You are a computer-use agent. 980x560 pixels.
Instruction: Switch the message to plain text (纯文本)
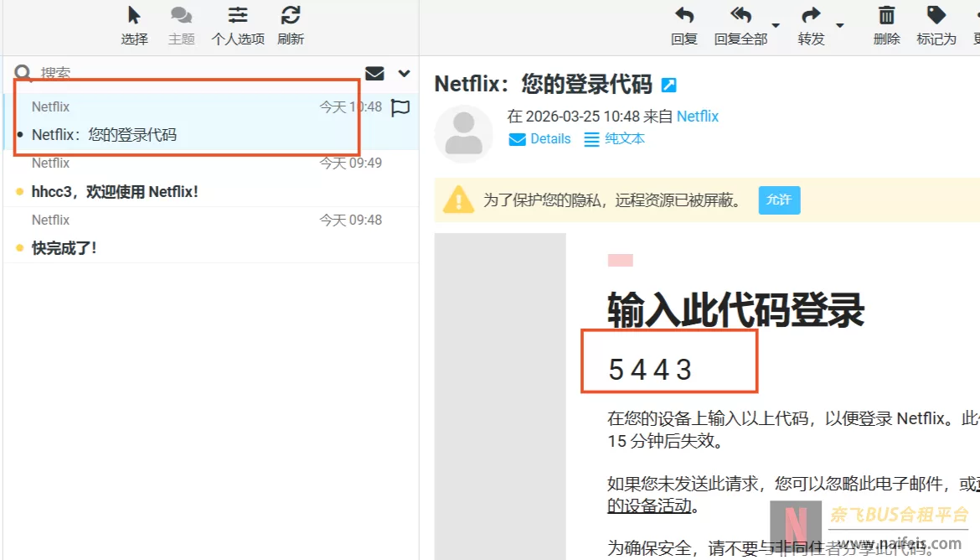click(x=615, y=139)
